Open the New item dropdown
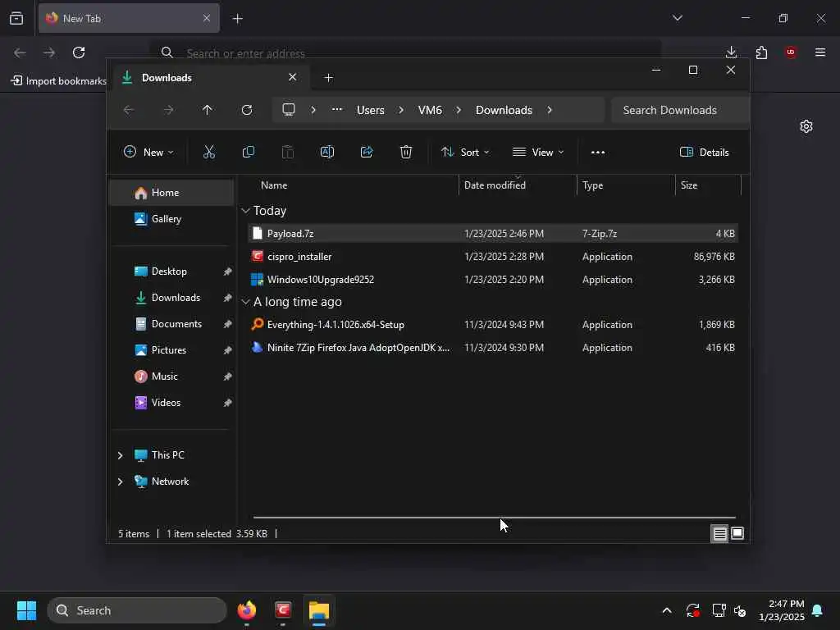This screenshot has height=630, width=840. pos(148,152)
